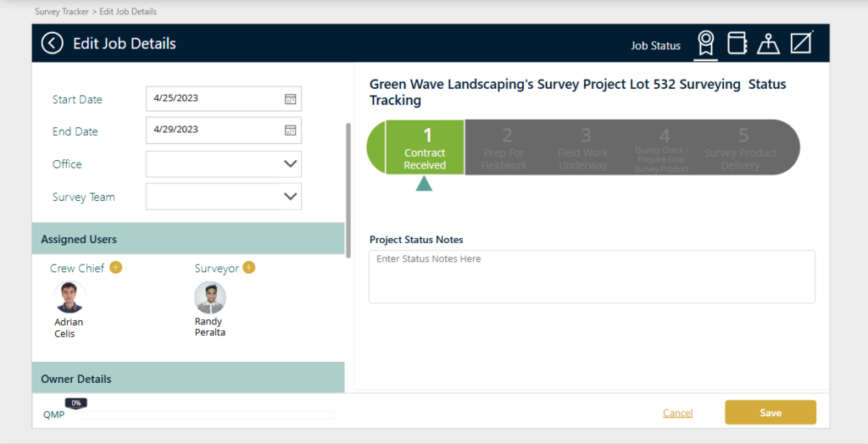The image size is (868, 444).
Task: Click the Assigned Users section header
Action: coord(188,239)
